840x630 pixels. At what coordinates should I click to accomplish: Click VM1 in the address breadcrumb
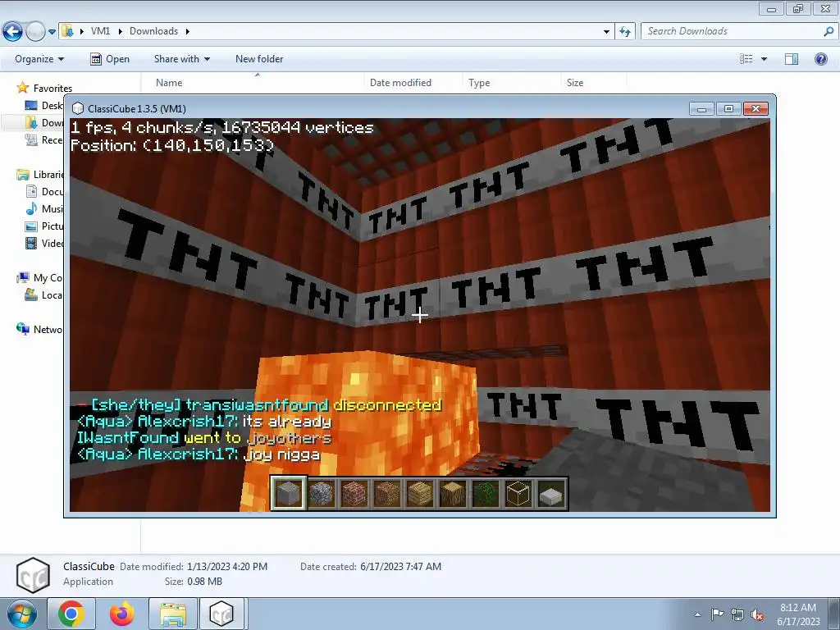coord(100,31)
